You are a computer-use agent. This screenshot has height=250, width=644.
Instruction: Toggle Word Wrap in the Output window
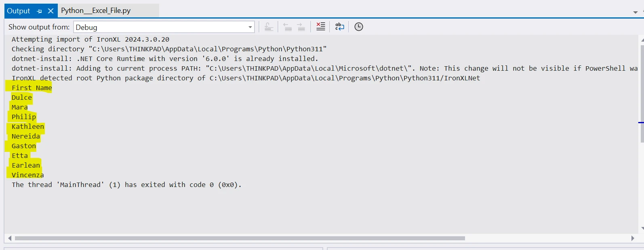click(x=339, y=27)
